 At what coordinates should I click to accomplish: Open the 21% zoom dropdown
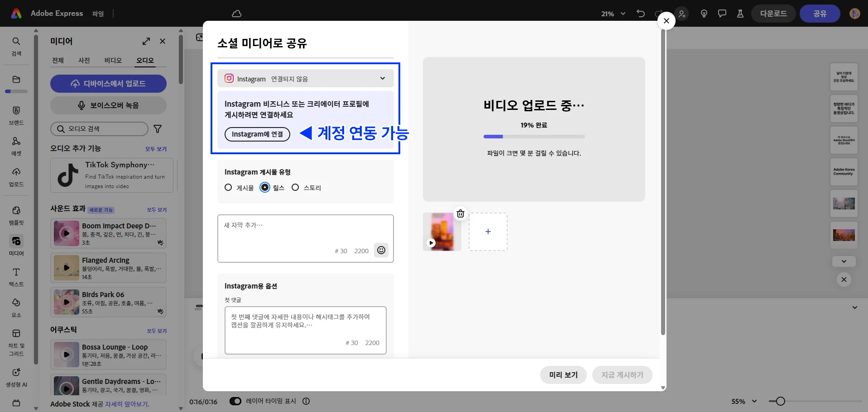pos(613,14)
